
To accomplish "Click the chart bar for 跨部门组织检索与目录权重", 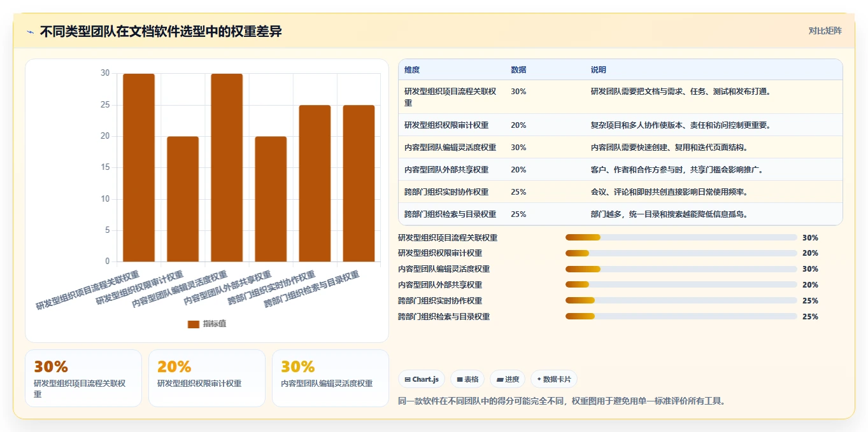I will point(359,183).
